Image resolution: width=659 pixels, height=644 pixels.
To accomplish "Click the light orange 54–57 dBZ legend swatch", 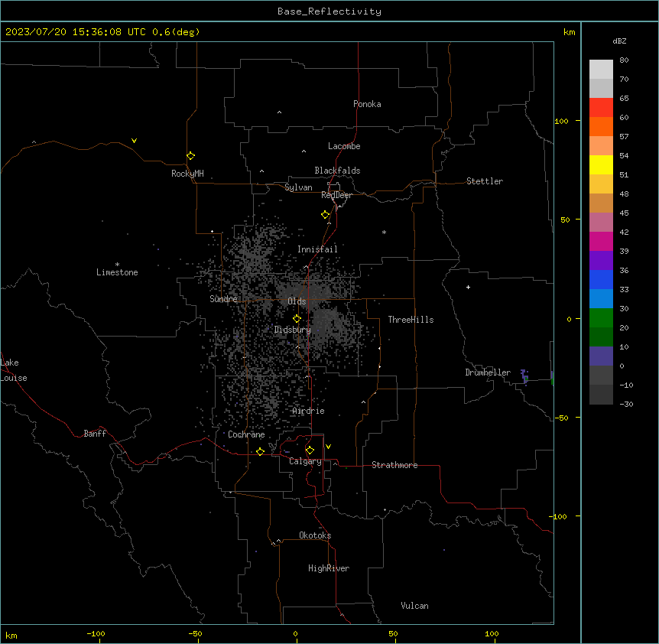I will click(x=601, y=146).
